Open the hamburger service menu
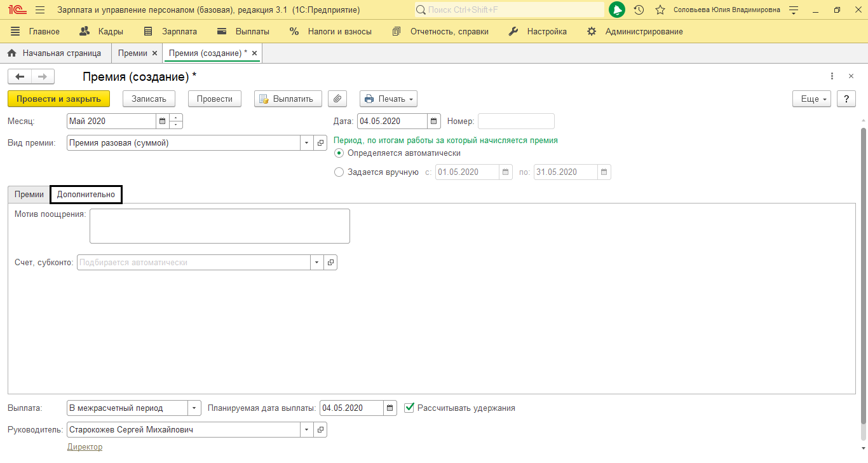The height and width of the screenshot is (463, 868). pyautogui.click(x=40, y=10)
